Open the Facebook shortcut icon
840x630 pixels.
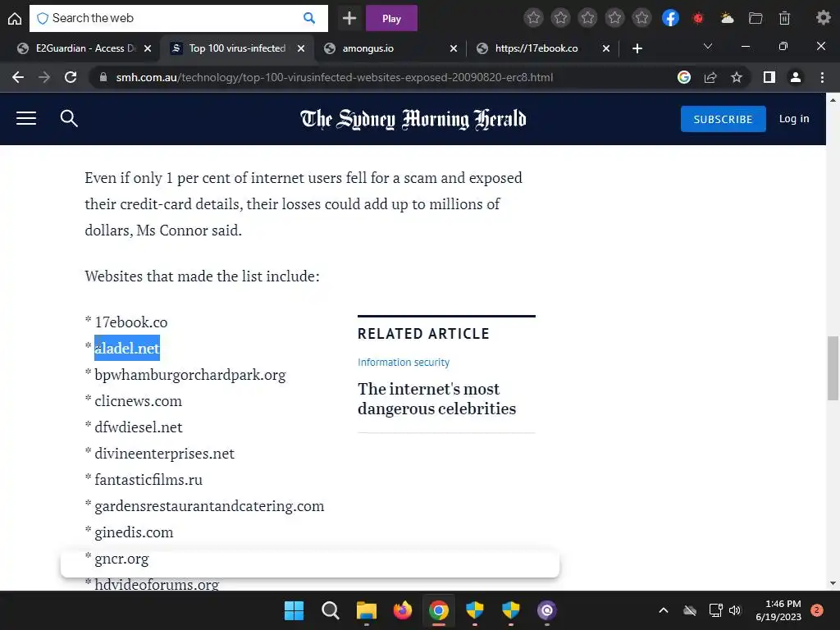(x=670, y=18)
